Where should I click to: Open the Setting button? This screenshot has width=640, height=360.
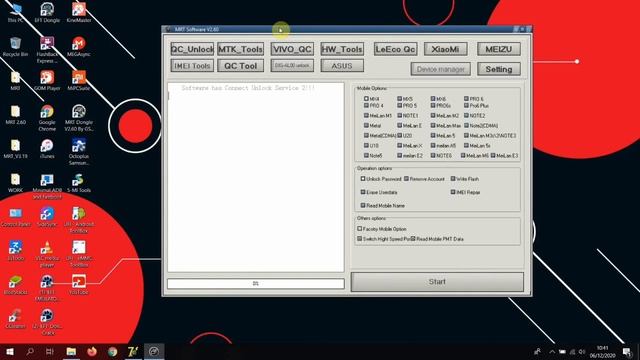click(x=499, y=69)
